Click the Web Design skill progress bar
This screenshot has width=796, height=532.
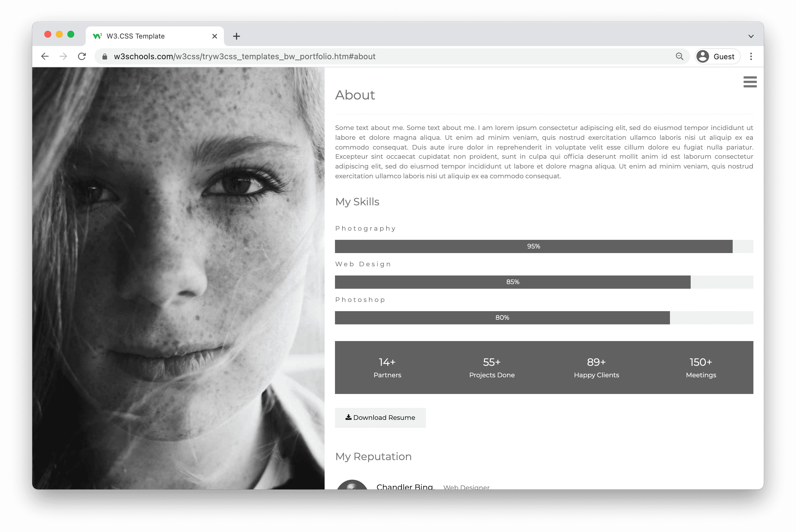point(513,282)
